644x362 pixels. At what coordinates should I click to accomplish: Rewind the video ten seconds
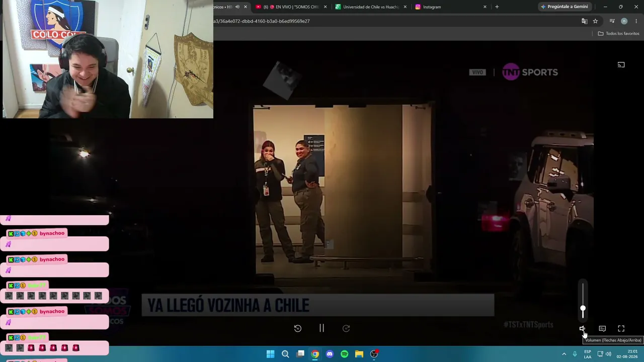[298, 328]
